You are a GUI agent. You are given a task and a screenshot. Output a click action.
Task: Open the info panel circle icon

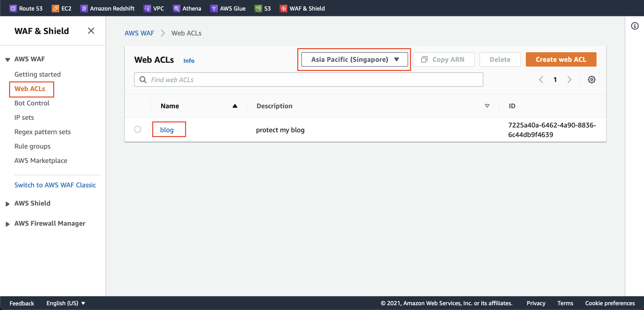tap(634, 26)
